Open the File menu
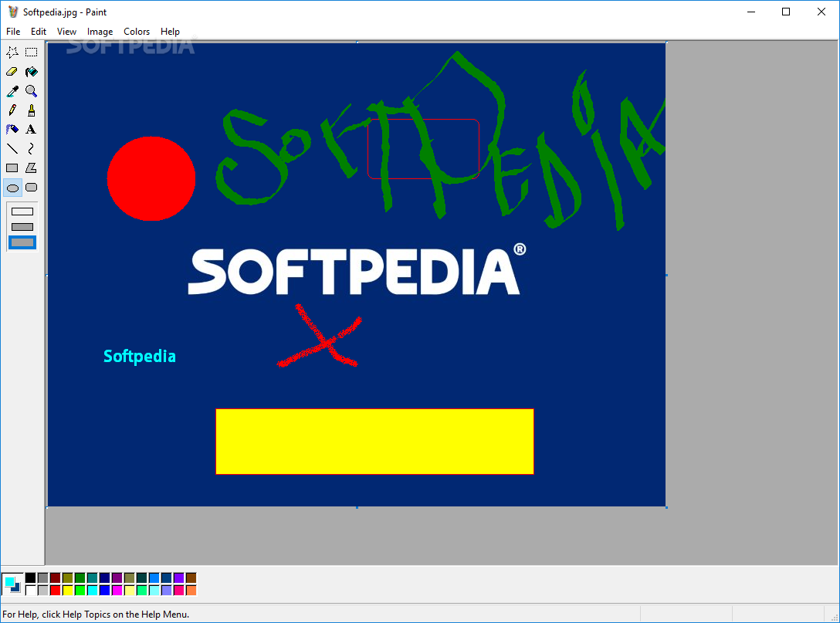840x623 pixels. 13,32
